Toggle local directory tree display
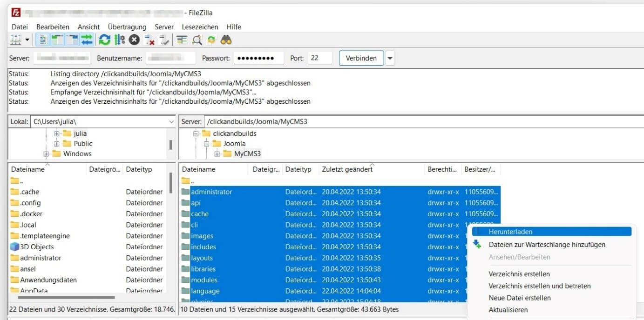This screenshot has height=320, width=644. click(57, 40)
